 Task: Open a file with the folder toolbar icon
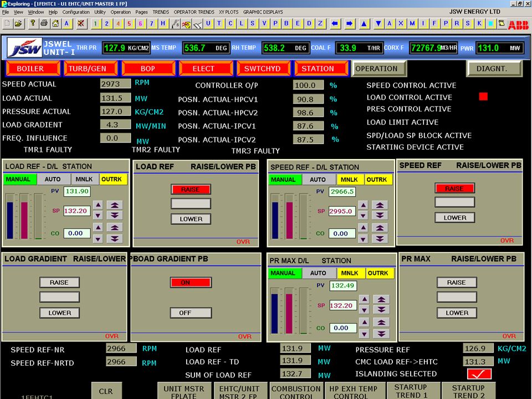(18, 24)
